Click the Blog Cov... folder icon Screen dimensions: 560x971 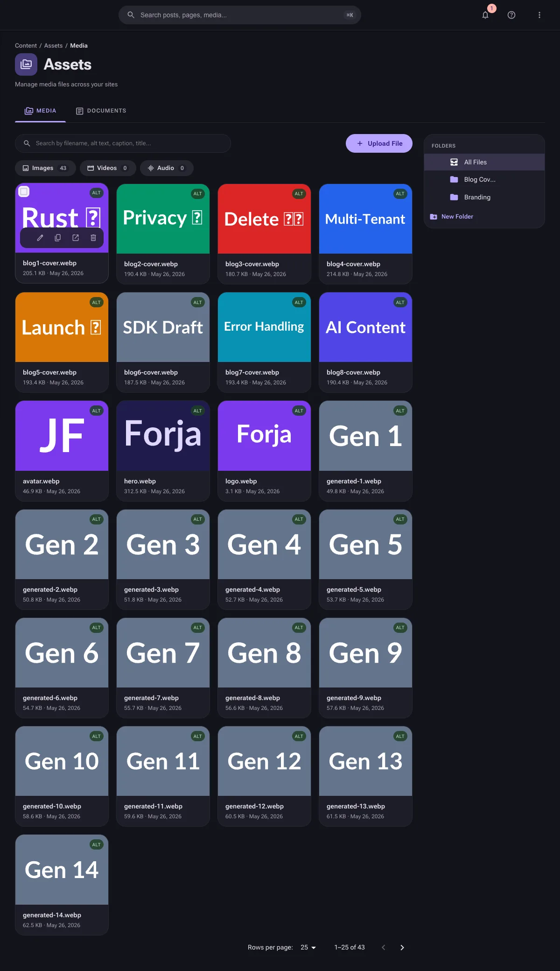click(454, 179)
